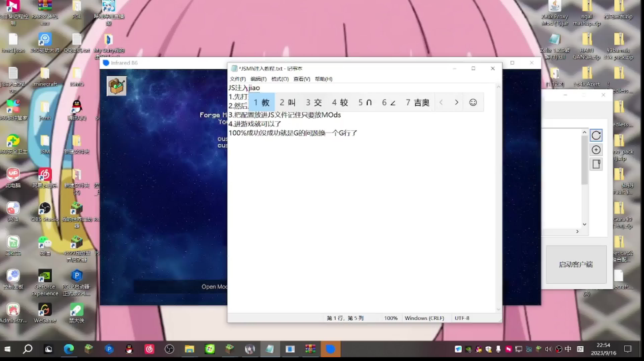Toggle the 中 IME language indicator

point(568,349)
